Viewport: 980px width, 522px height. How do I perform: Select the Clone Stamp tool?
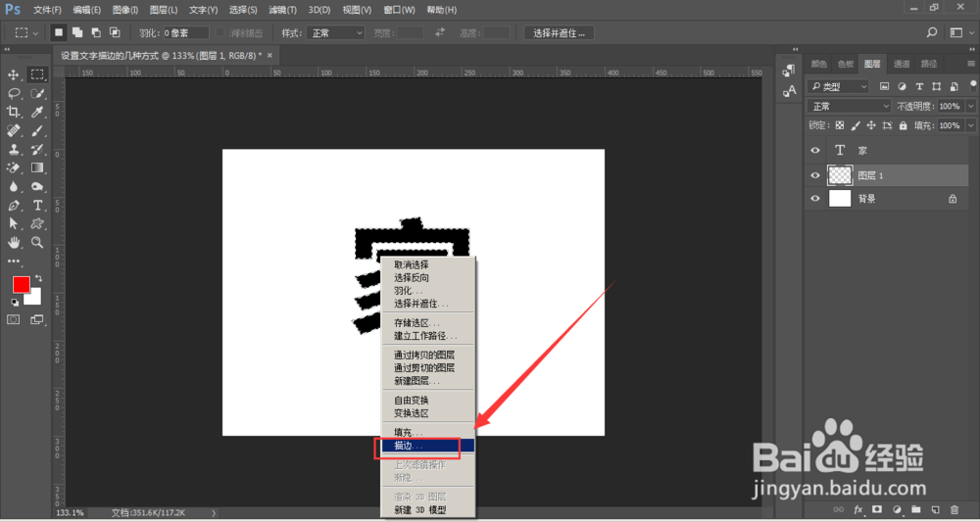pyautogui.click(x=13, y=149)
